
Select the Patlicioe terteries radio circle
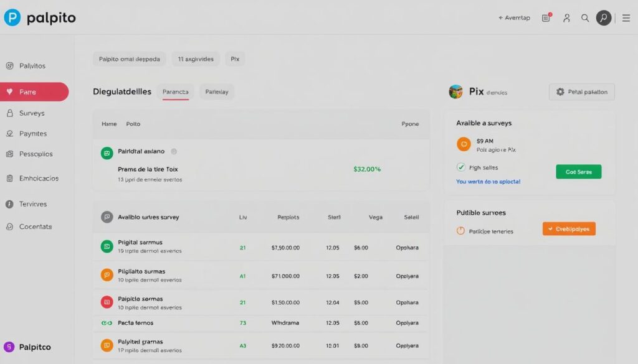[x=461, y=231]
